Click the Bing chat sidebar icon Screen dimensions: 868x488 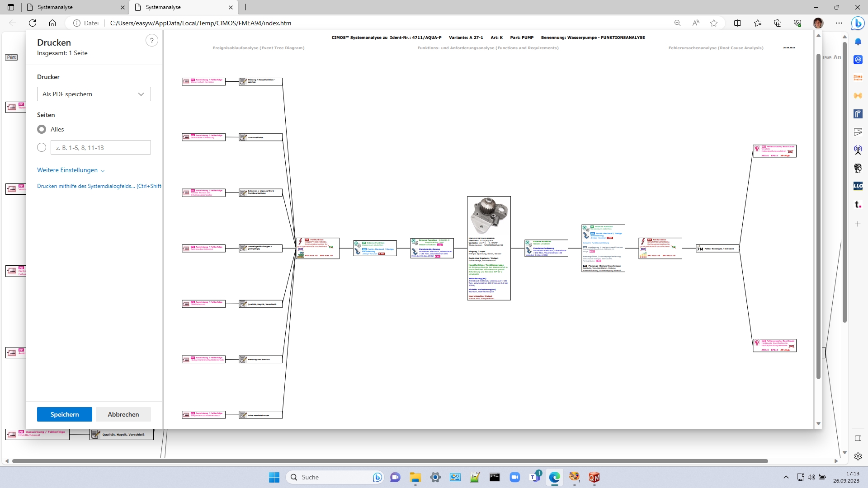click(858, 23)
